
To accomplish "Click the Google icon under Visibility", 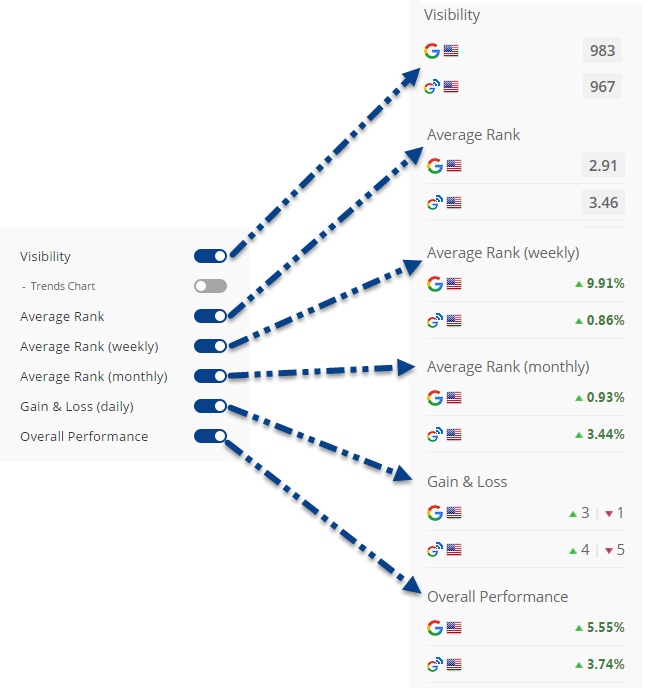I will pos(432,51).
